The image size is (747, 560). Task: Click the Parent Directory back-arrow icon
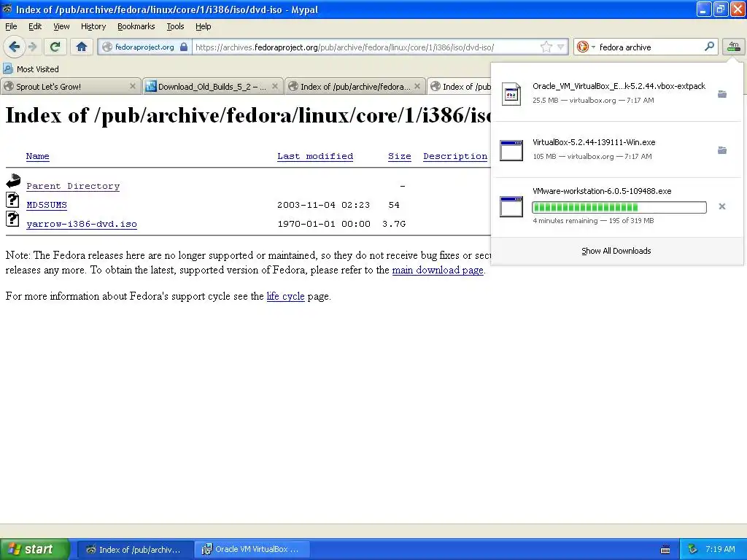[13, 181]
